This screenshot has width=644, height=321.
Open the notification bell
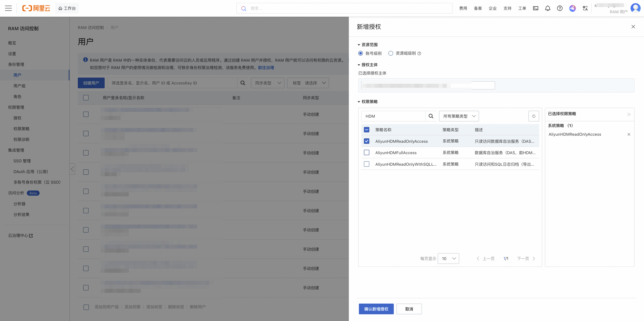[x=548, y=8]
